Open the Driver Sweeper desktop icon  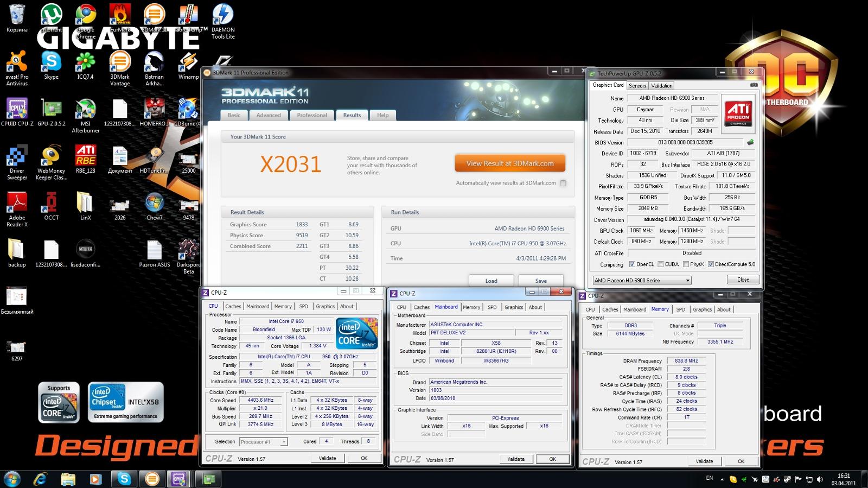tap(17, 162)
